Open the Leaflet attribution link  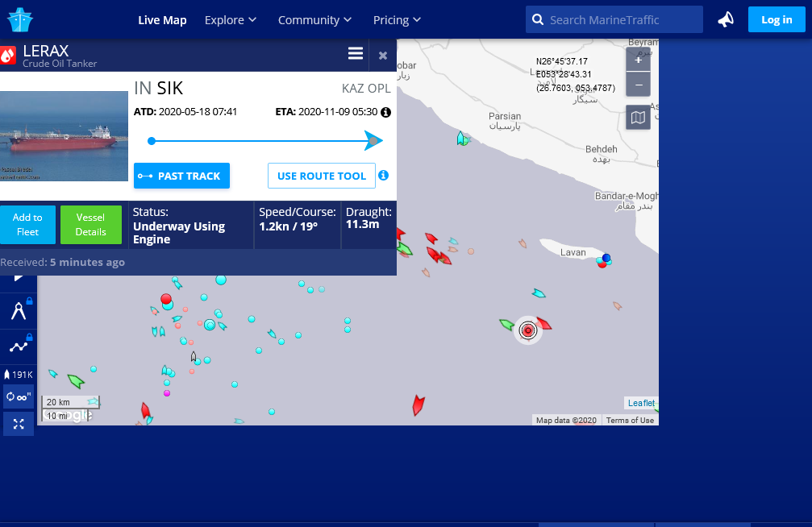(x=641, y=403)
